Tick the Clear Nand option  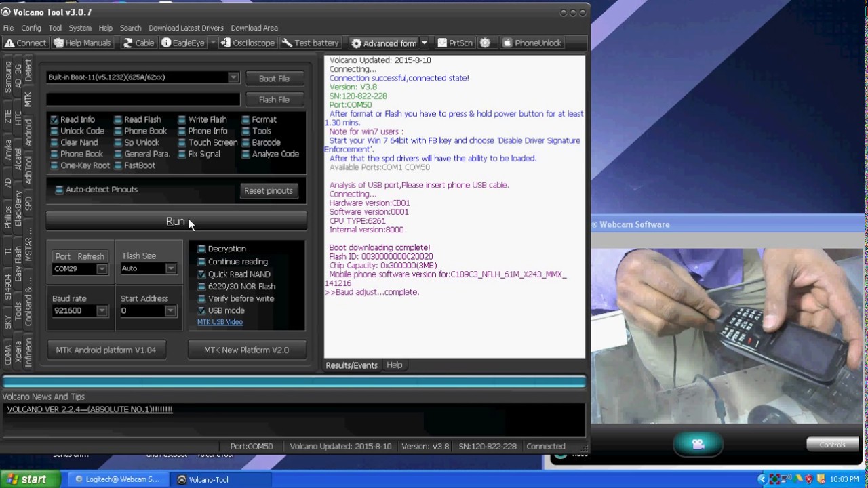[54, 142]
